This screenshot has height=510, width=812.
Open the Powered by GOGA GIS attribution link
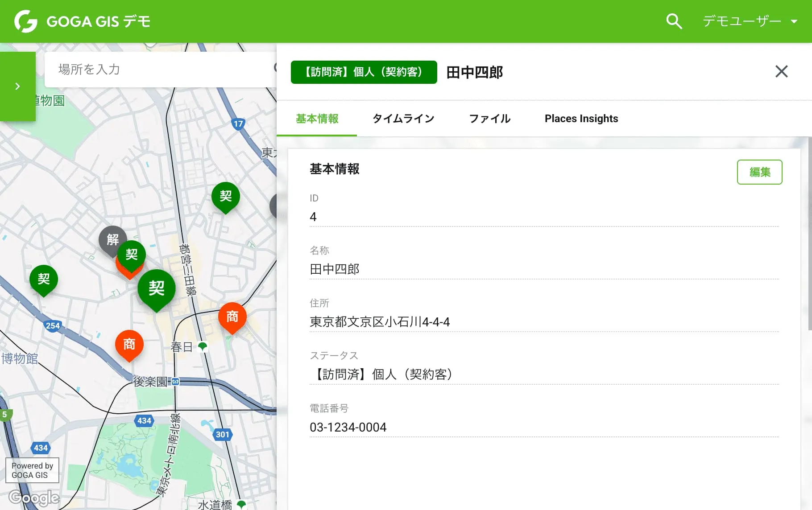(x=32, y=470)
